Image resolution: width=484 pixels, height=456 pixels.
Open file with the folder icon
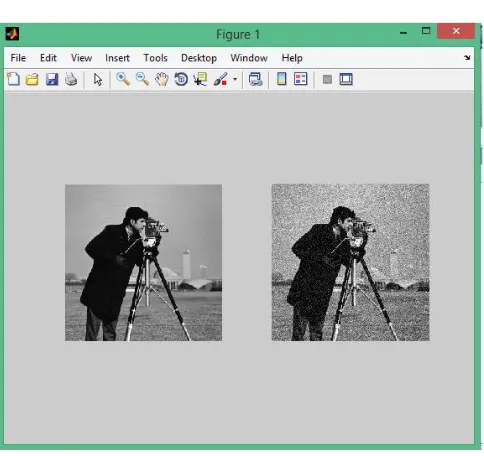pyautogui.click(x=32, y=80)
